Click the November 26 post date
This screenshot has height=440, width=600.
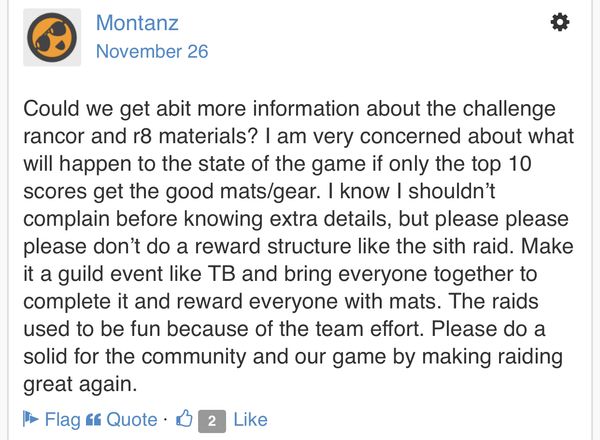(152, 51)
